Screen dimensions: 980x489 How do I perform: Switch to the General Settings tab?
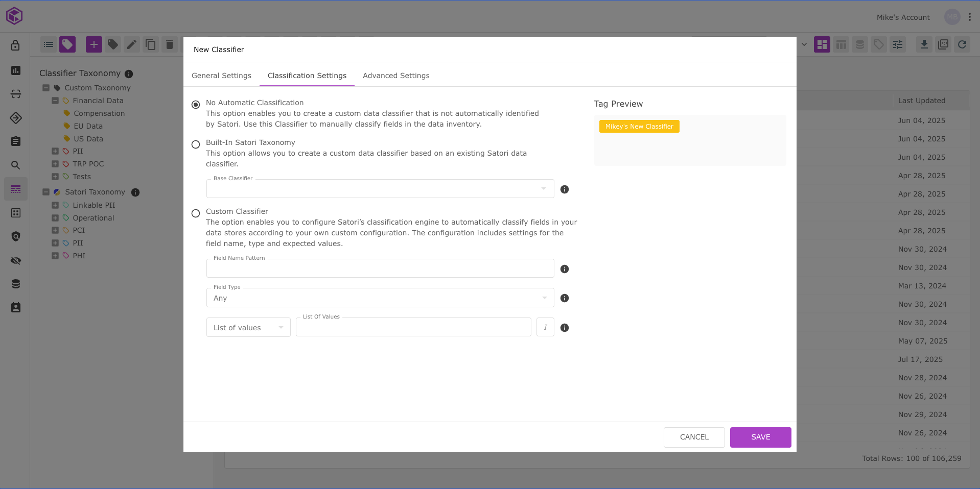(221, 76)
